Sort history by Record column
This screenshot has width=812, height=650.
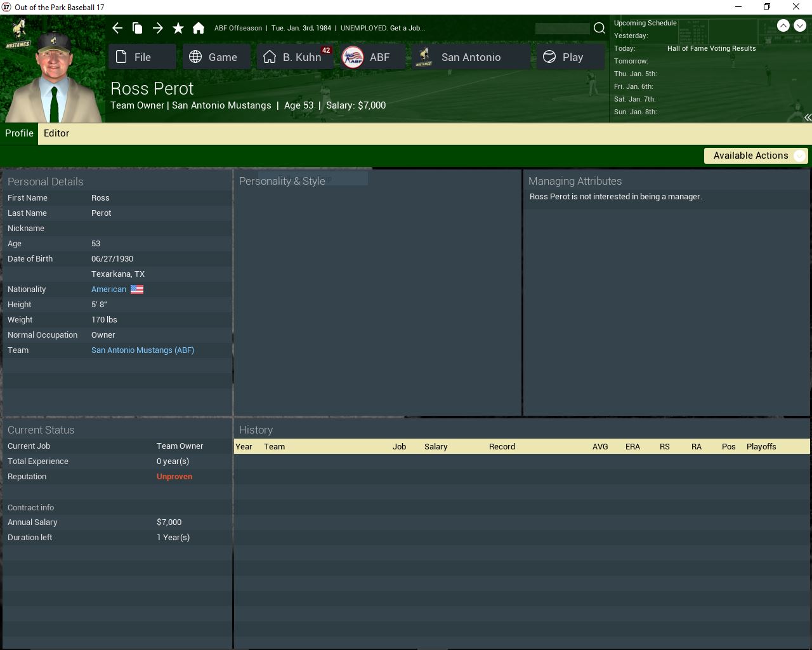pos(502,447)
